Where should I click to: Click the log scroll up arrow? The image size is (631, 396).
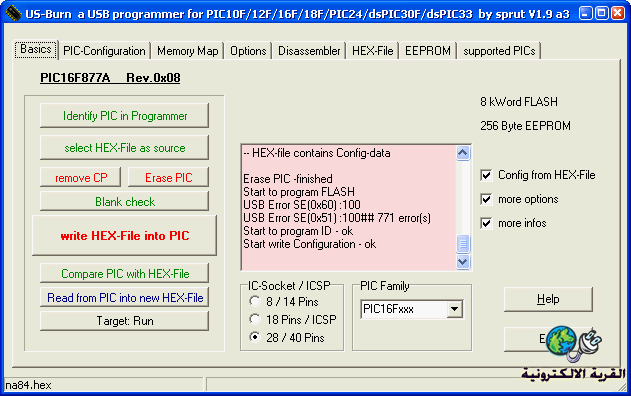pyautogui.click(x=463, y=153)
